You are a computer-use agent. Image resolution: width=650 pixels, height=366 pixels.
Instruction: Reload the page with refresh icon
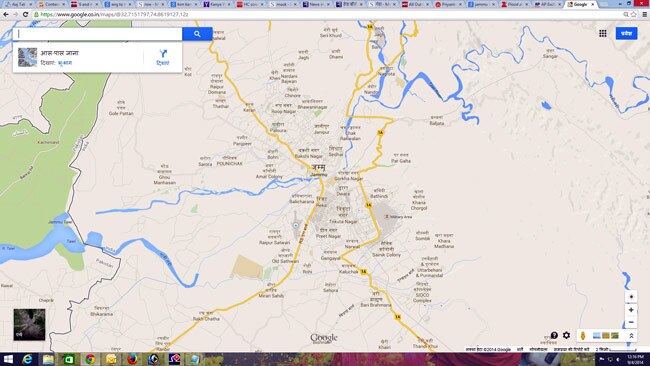click(25, 14)
